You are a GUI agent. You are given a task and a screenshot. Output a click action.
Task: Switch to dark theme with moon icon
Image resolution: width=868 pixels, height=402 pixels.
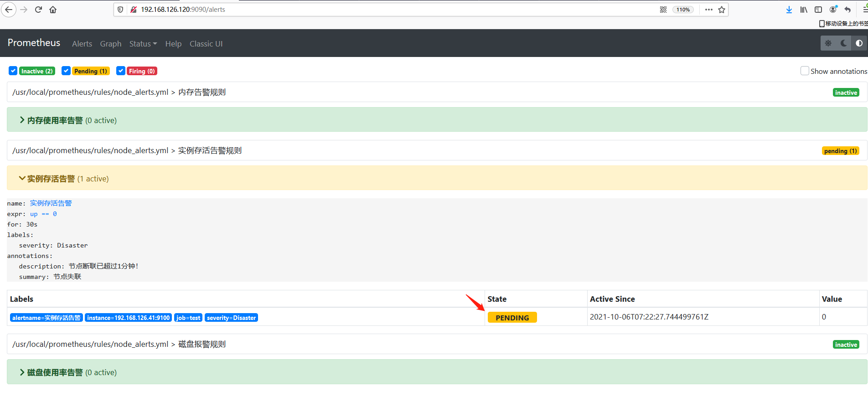point(844,43)
